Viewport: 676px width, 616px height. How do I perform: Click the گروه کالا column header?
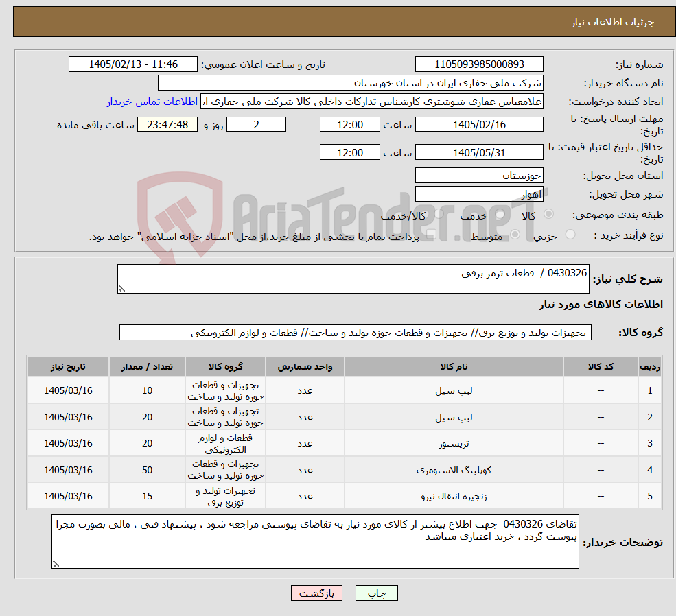[226, 366]
